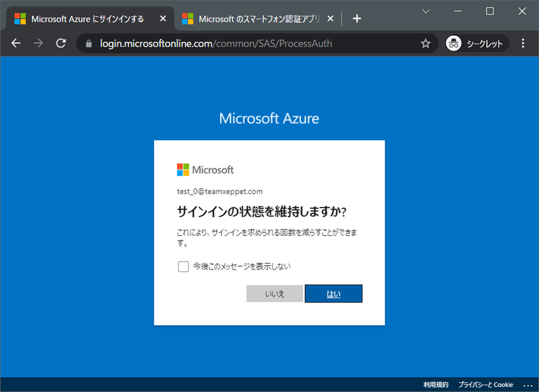Viewport: 539px width, 392px height.
Task: Open the プライバシーと Cookie footer link
Action: point(486,385)
